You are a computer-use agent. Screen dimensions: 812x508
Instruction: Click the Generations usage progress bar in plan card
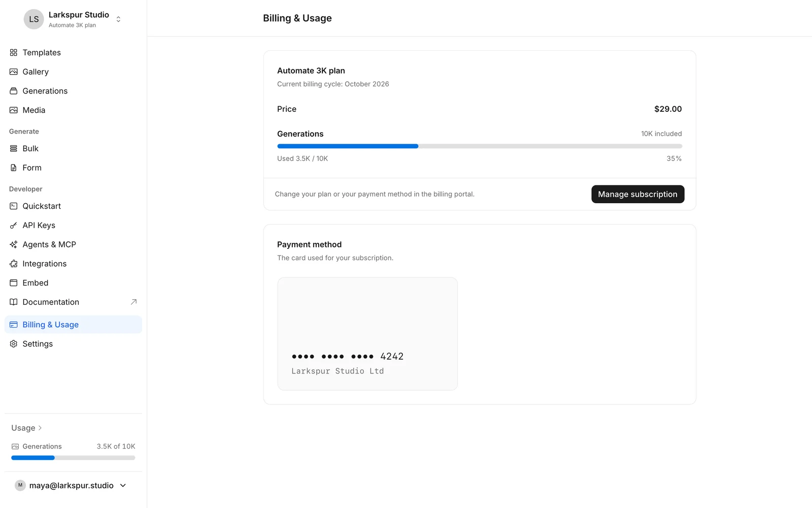click(x=480, y=146)
